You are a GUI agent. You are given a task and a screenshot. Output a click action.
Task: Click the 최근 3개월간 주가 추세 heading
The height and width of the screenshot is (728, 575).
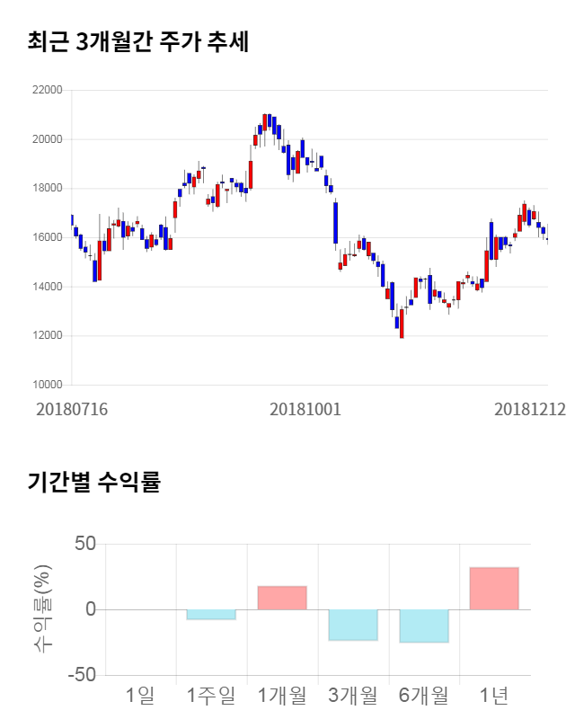[x=137, y=41]
